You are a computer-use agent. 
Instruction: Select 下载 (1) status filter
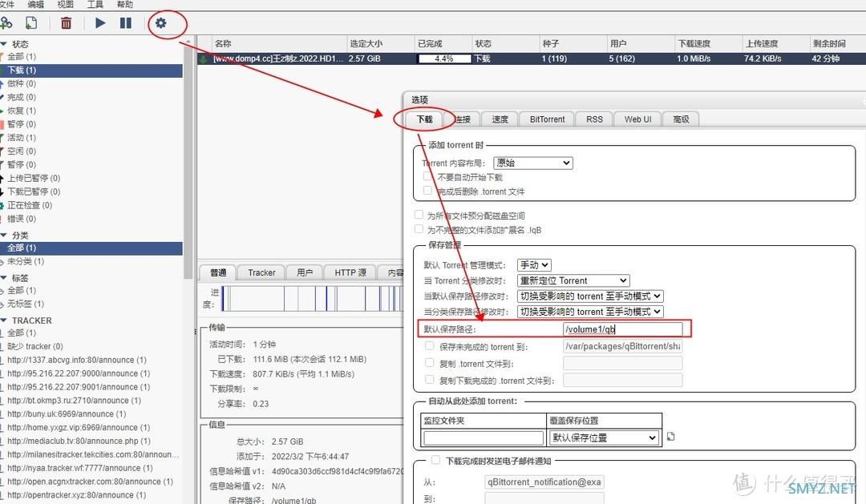click(91, 70)
